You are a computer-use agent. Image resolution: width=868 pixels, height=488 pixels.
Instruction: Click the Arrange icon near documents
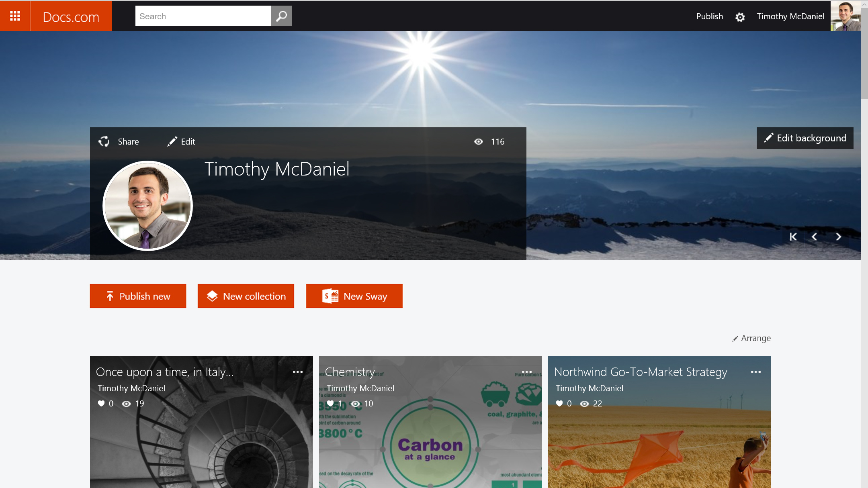[x=735, y=338]
